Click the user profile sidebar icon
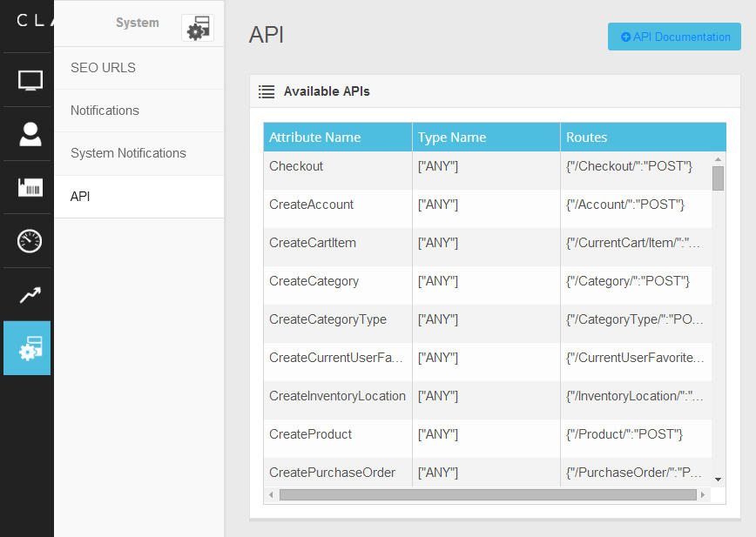The width and height of the screenshot is (756, 537). click(x=30, y=134)
